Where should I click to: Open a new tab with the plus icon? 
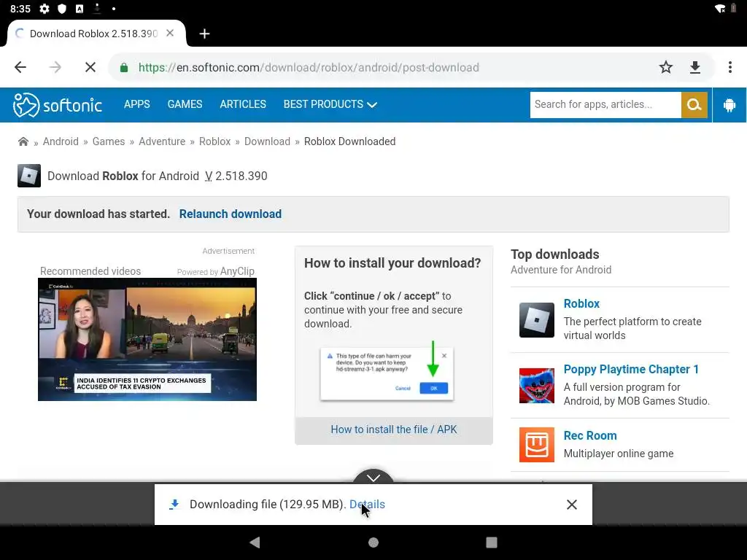(204, 34)
